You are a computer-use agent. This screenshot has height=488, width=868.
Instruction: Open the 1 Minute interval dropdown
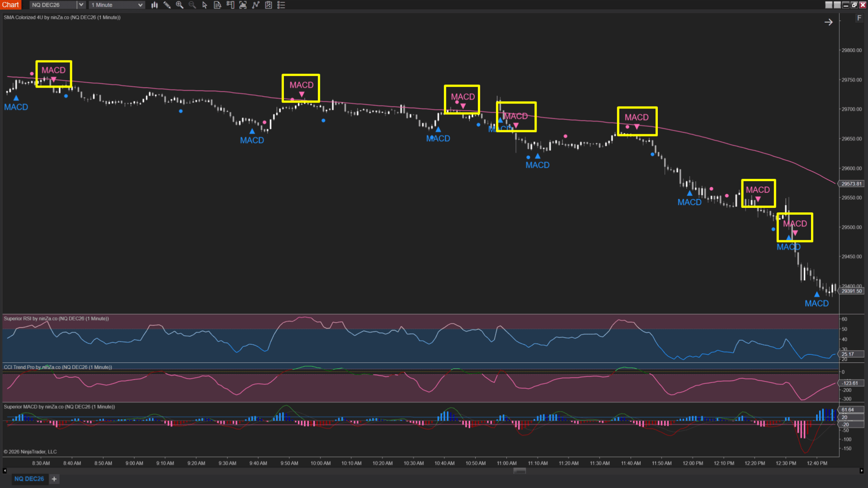click(x=117, y=5)
